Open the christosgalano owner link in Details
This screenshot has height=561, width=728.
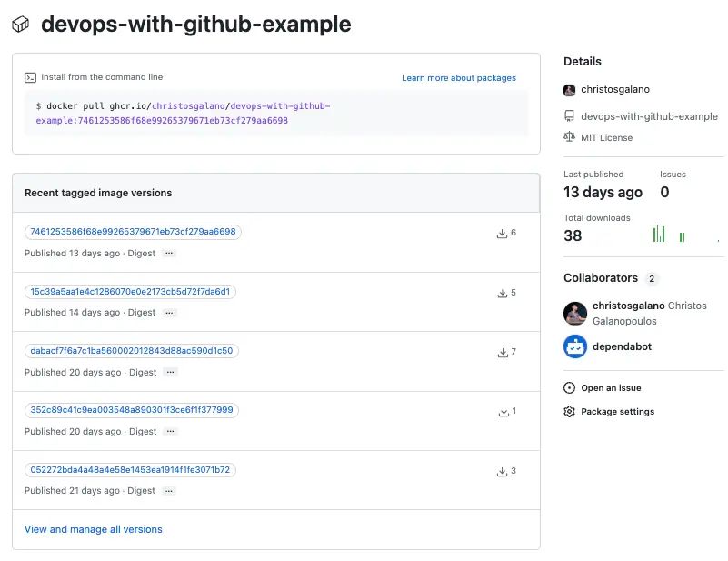pos(614,90)
